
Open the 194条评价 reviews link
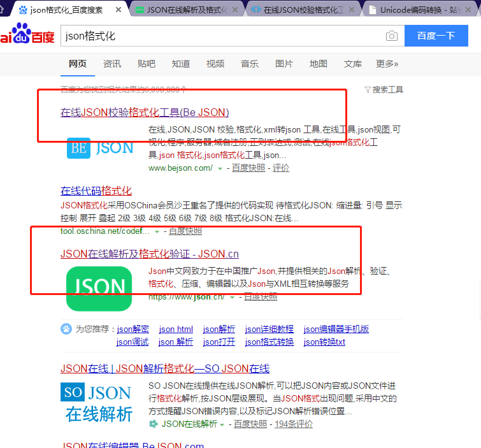(x=294, y=424)
